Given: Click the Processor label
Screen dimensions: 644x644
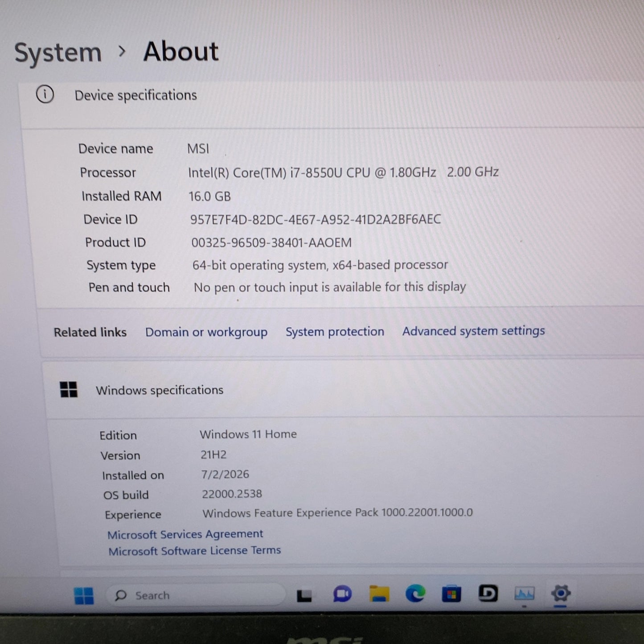Looking at the screenshot, I should [108, 172].
